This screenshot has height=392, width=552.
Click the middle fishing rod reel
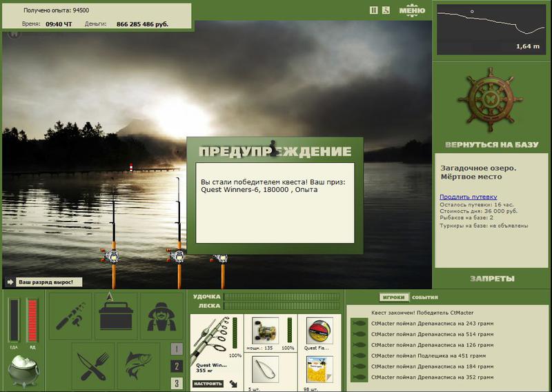(176, 256)
